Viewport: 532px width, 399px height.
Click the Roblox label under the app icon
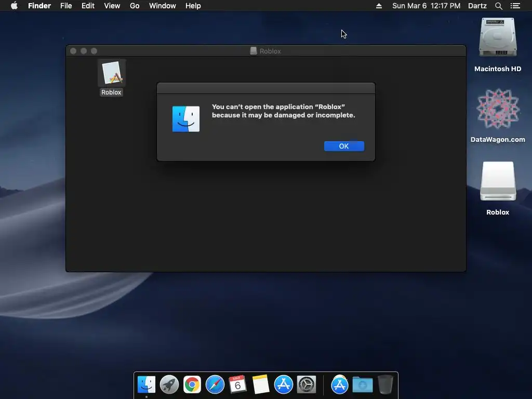coord(111,92)
